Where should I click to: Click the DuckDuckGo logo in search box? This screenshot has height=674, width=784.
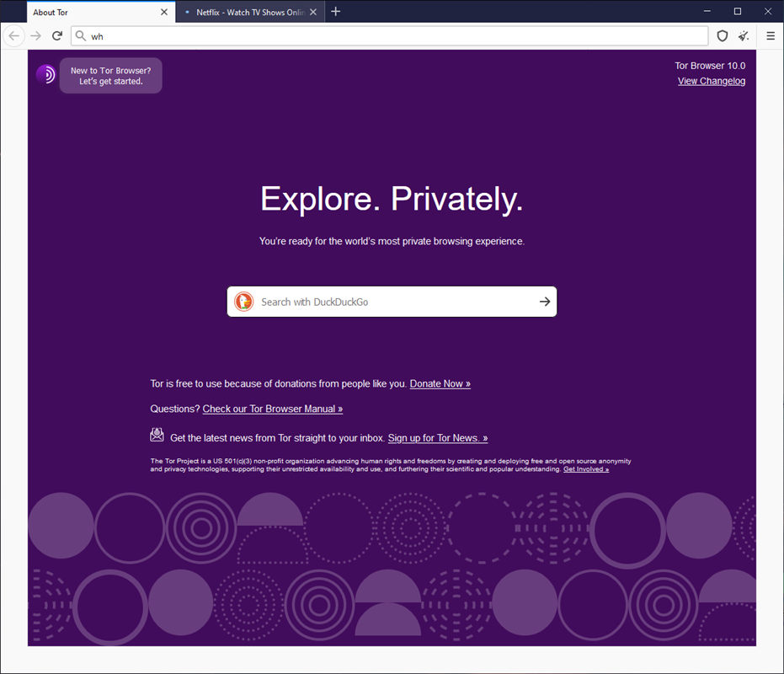pyautogui.click(x=244, y=302)
